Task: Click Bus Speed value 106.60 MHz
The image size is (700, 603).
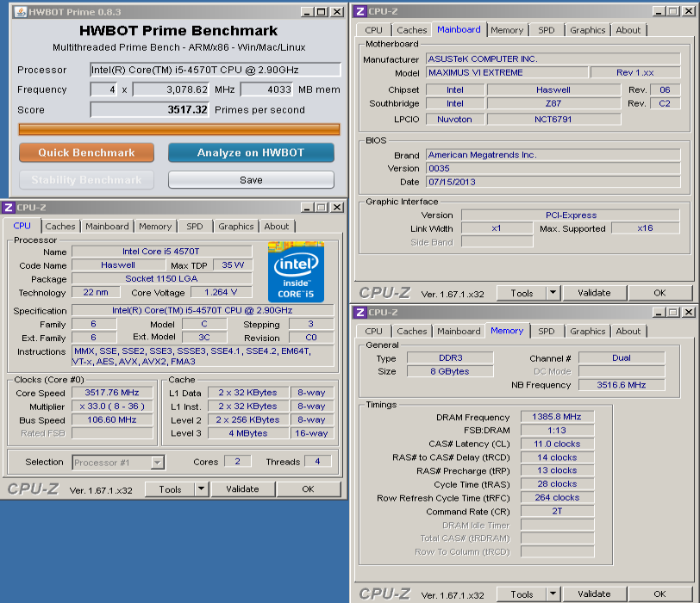Action: (112, 420)
